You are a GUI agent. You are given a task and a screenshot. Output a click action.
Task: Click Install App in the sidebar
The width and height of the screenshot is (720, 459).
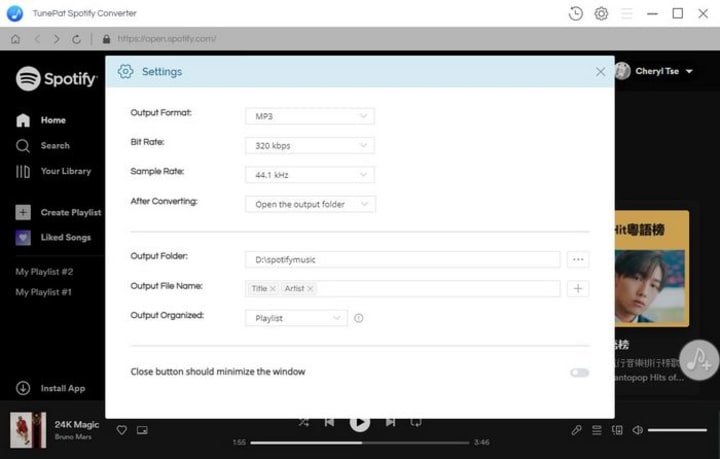[x=51, y=388]
